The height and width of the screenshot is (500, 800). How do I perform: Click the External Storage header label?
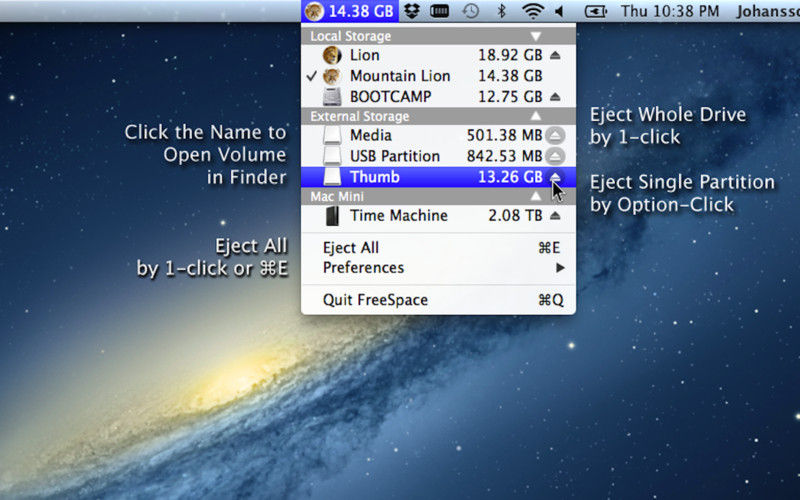point(360,116)
